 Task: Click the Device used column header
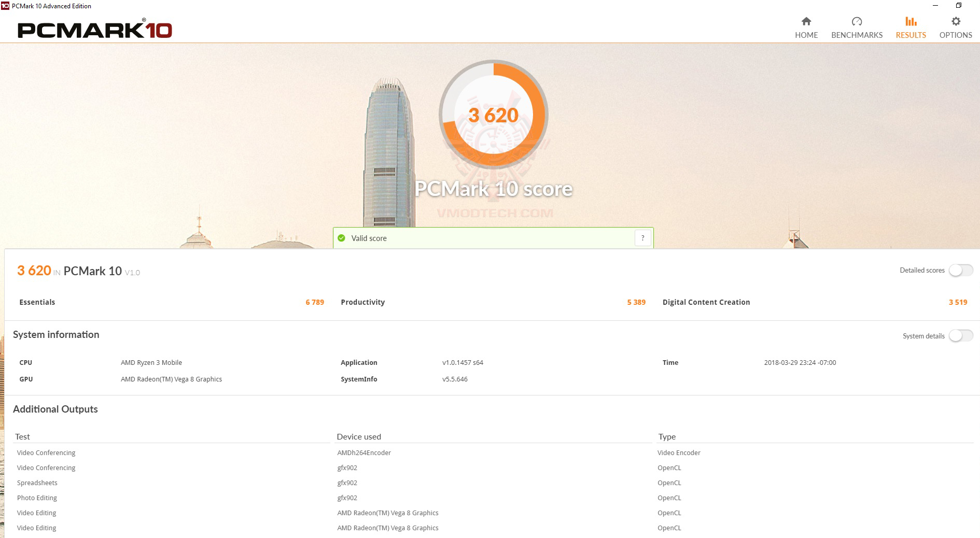[359, 436]
